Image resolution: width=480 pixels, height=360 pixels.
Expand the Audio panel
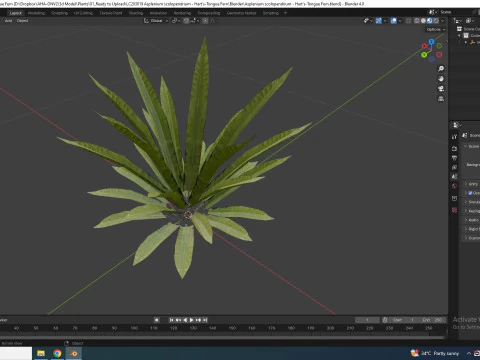click(x=471, y=220)
